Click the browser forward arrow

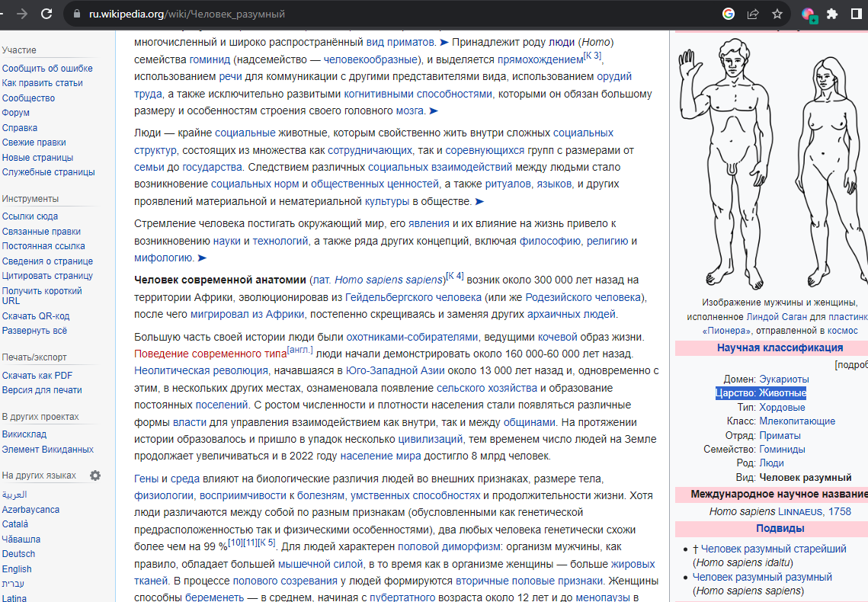click(x=22, y=14)
